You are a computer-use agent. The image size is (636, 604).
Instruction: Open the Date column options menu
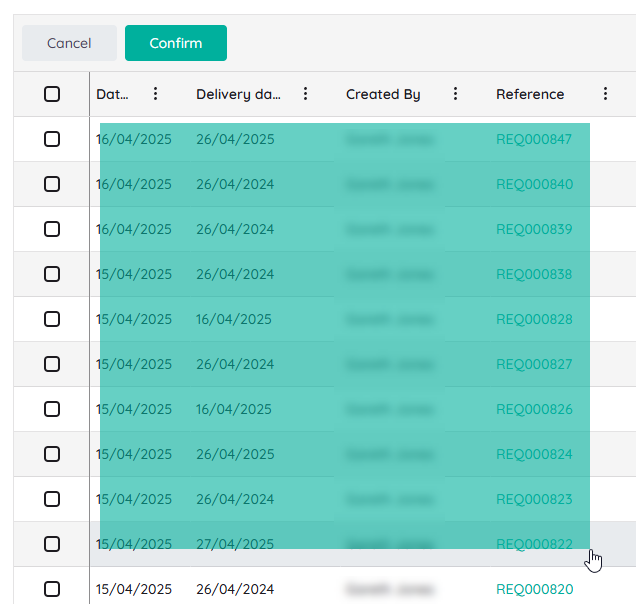pyautogui.click(x=155, y=94)
